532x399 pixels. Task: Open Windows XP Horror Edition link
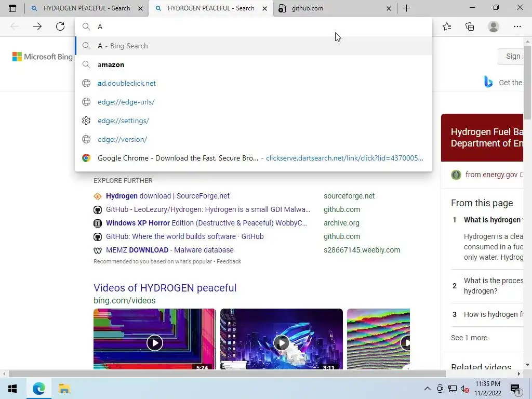[206, 223]
